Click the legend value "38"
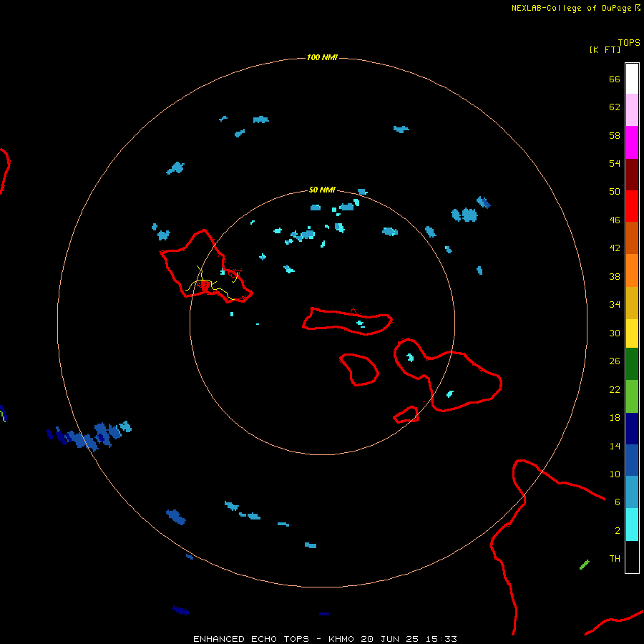This screenshot has width=644, height=644. 615,277
